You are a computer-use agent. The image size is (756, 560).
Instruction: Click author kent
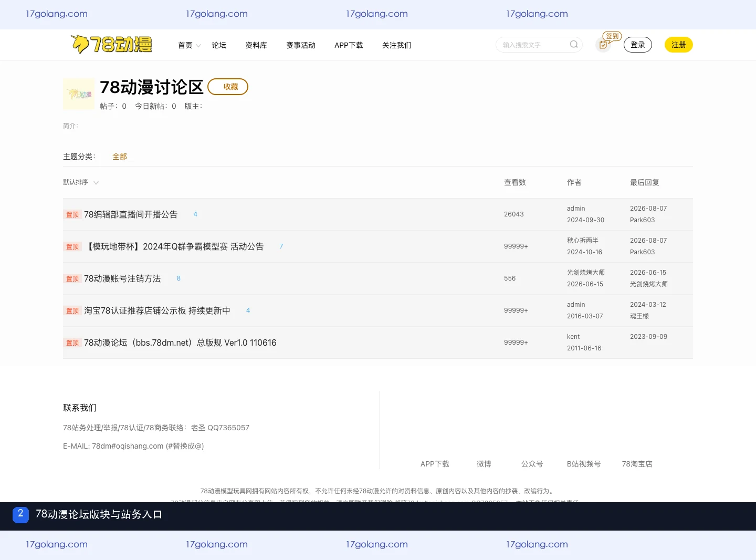click(573, 337)
